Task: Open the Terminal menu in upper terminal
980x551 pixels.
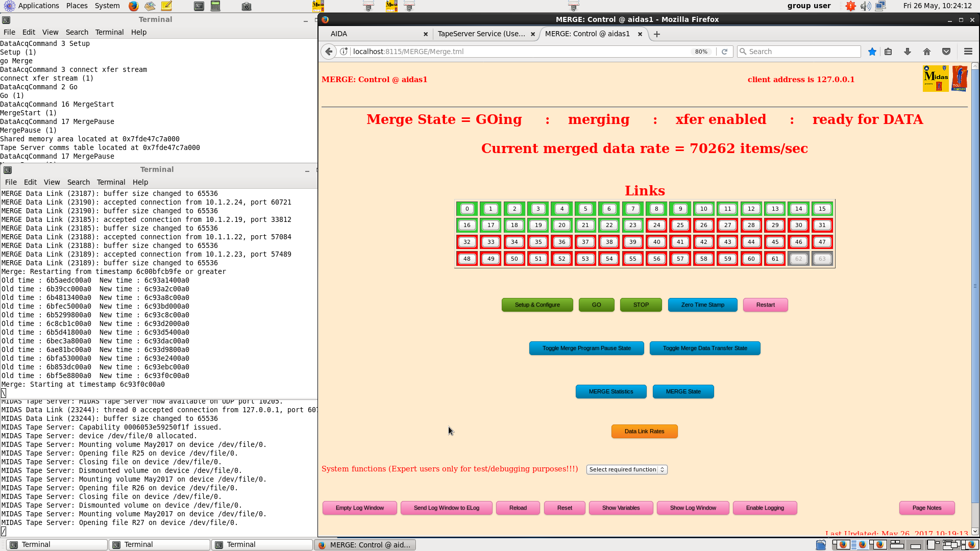Action: (x=109, y=32)
